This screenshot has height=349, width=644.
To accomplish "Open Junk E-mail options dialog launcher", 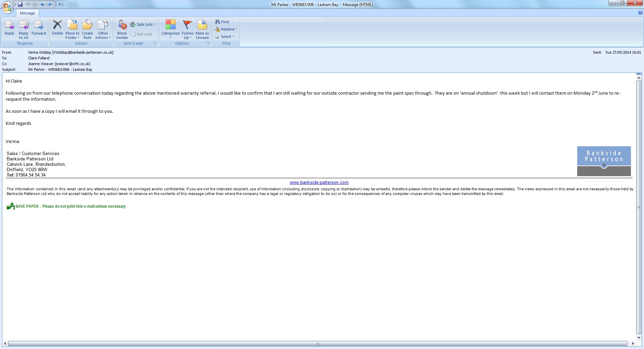I will tap(155, 43).
